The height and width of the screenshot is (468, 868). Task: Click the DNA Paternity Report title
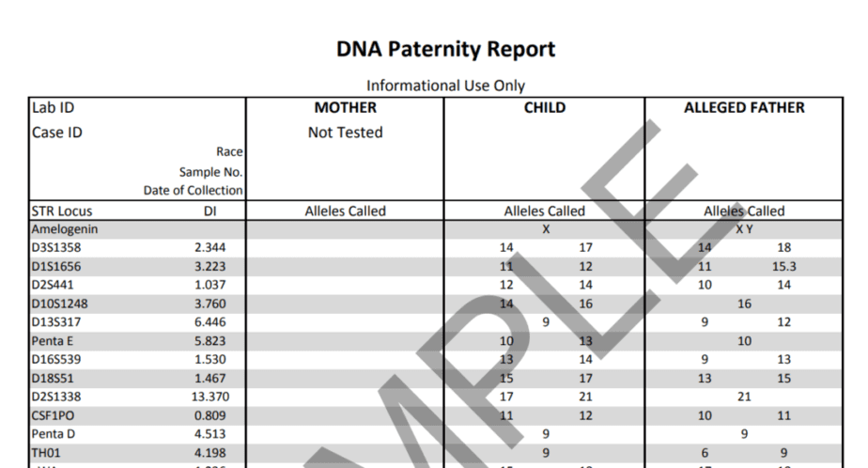pos(445,50)
